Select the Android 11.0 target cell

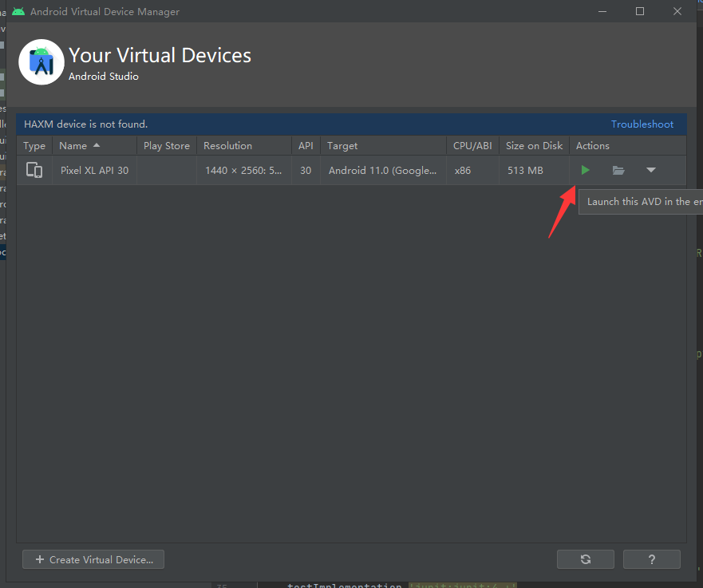point(383,170)
